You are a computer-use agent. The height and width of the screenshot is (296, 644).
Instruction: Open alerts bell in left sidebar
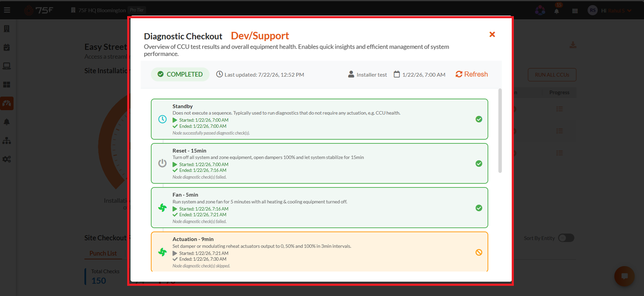7,122
